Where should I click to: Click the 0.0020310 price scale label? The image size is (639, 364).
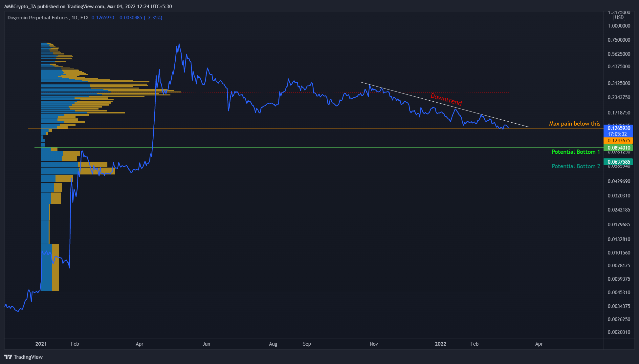tap(619, 332)
